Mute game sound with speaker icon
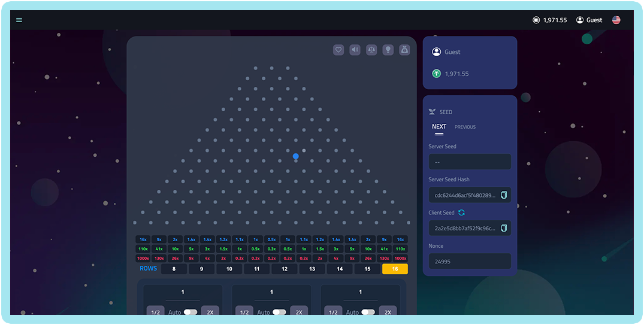This screenshot has width=644, height=325. point(355,50)
